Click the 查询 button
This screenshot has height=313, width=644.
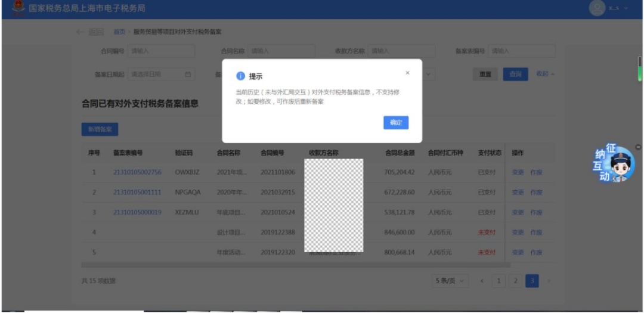tap(515, 75)
